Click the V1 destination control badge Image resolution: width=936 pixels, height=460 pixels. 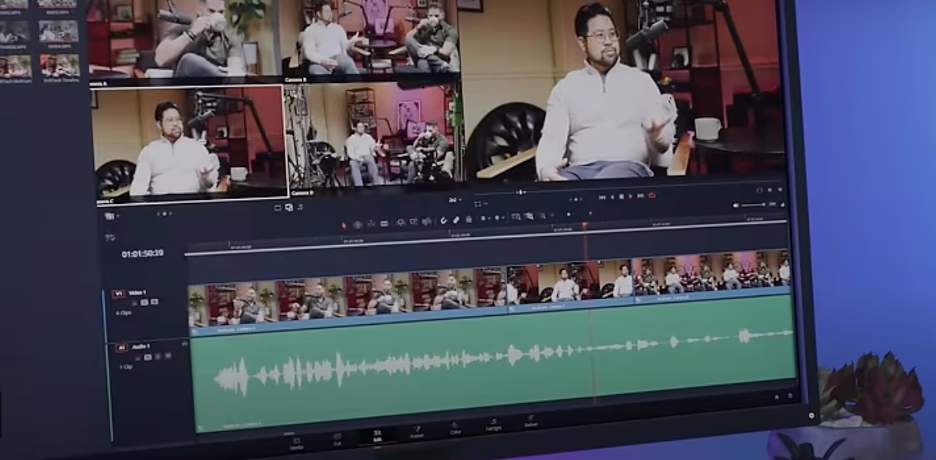point(118,294)
